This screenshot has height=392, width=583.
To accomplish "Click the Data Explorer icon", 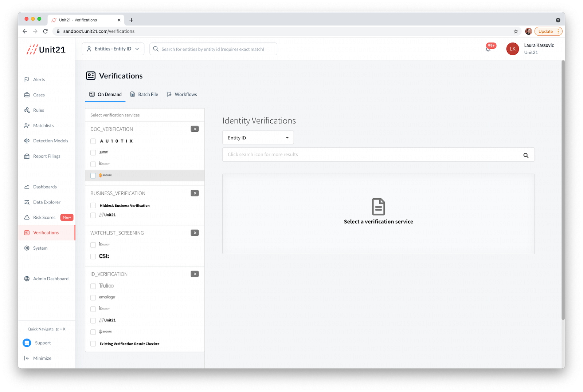I will (x=27, y=202).
